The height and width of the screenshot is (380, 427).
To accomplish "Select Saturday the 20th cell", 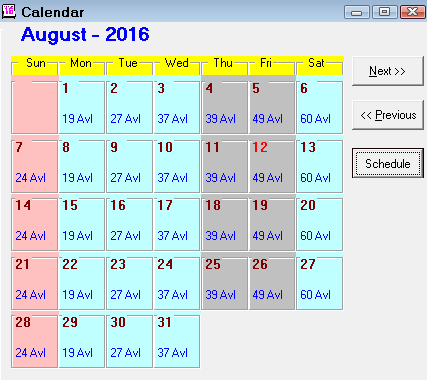I will [320, 224].
